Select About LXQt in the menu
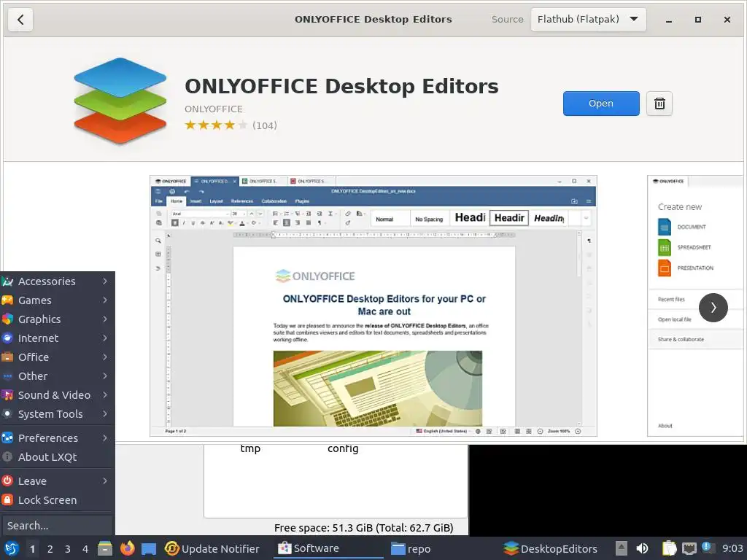Image resolution: width=747 pixels, height=560 pixels. pyautogui.click(x=57, y=457)
